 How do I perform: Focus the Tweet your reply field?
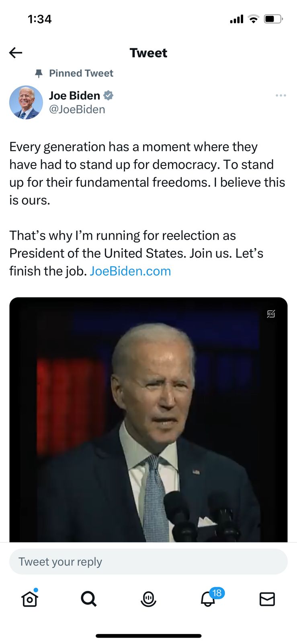pyautogui.click(x=148, y=561)
